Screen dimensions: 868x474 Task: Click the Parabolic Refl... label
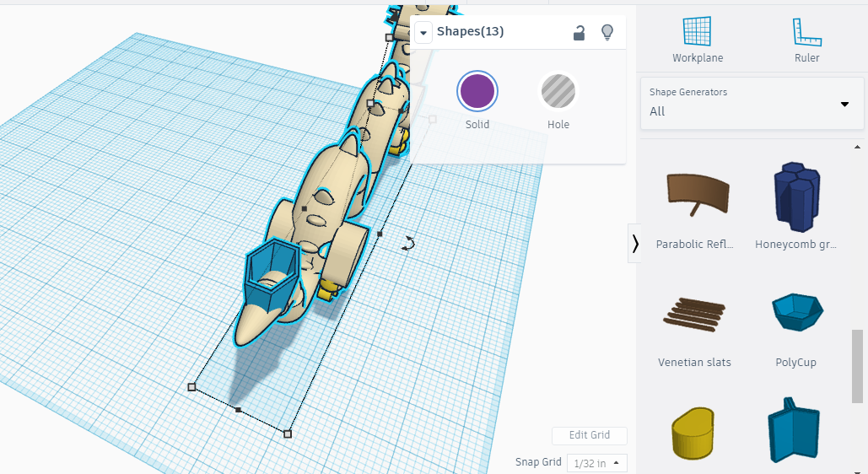[694, 245]
